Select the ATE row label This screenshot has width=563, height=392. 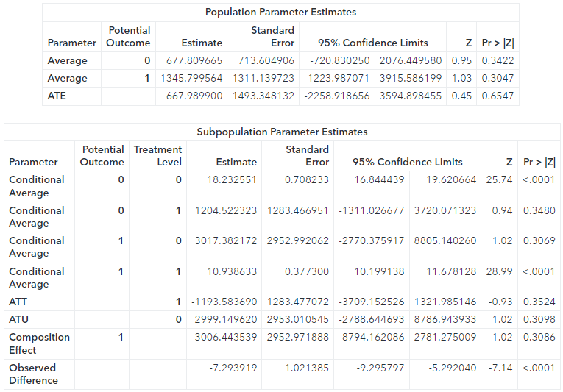(57, 96)
